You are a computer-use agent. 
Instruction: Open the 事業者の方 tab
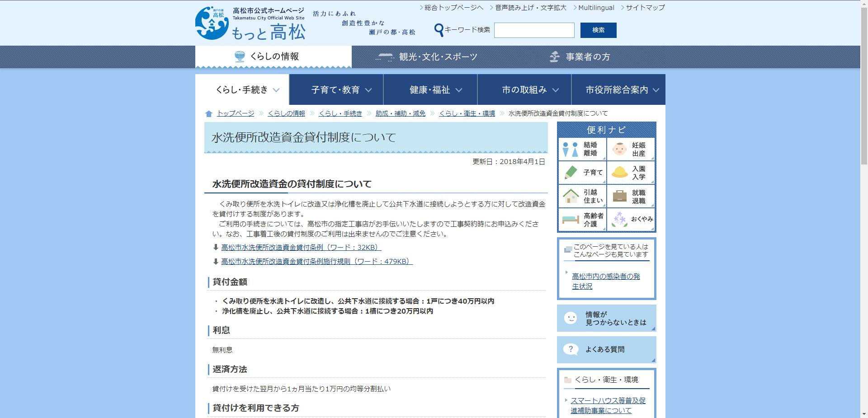tap(581, 56)
